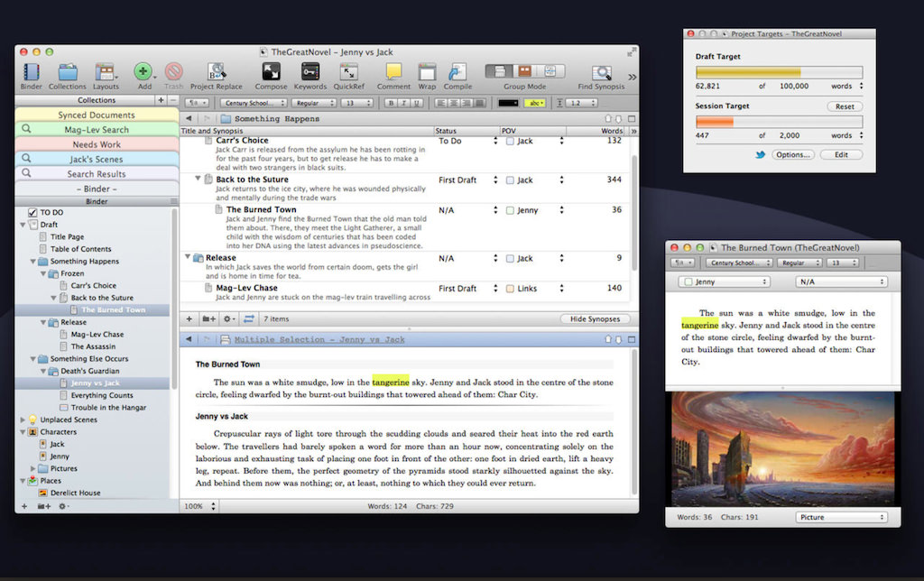Click the Twitter bird icon in Project Targets
Viewport: 924px width, 581px height.
point(760,154)
